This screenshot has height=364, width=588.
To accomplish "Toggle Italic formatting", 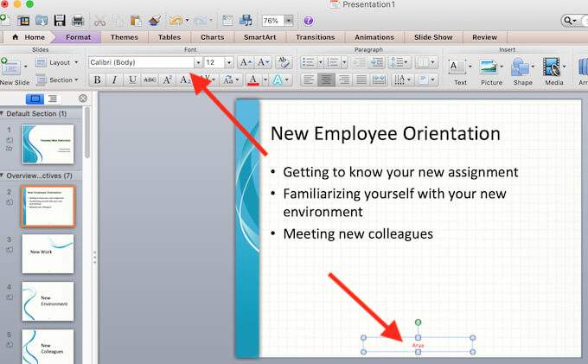I will 115,80.
